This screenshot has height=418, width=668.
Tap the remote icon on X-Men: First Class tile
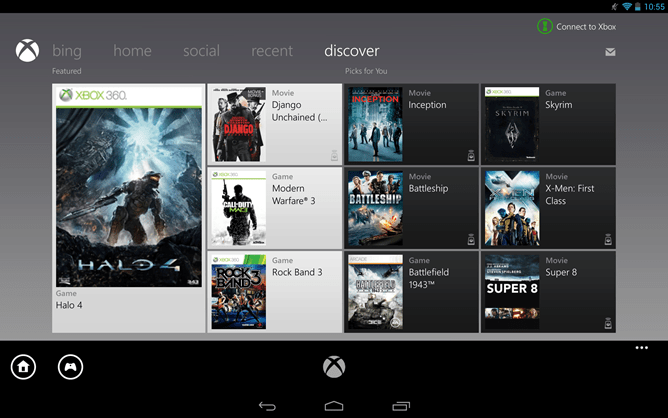(x=608, y=239)
